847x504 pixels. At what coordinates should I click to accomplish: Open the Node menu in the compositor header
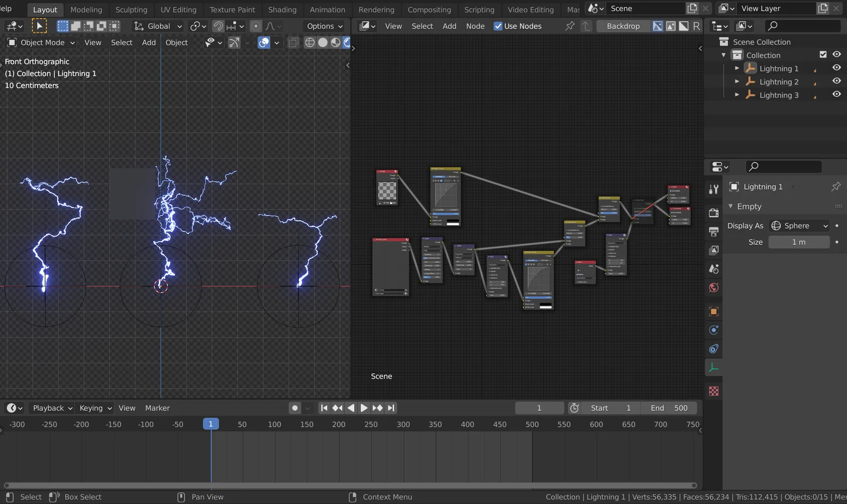point(475,26)
